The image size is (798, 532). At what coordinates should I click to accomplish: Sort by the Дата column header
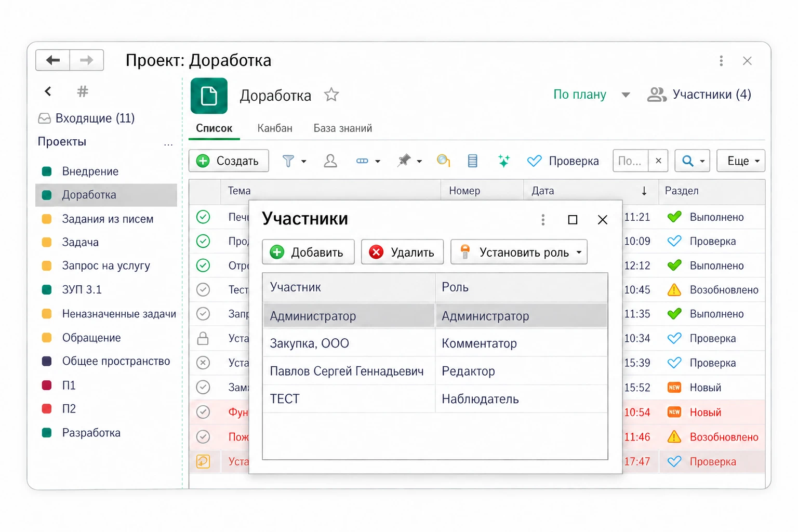590,191
